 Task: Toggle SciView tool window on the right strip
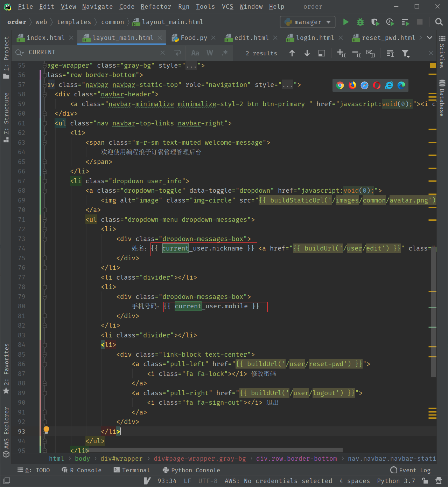click(442, 52)
